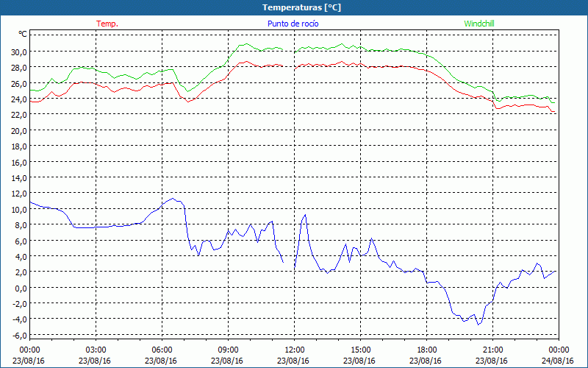Click the 18,0 y-axis value
588x368 pixels.
click(20, 146)
